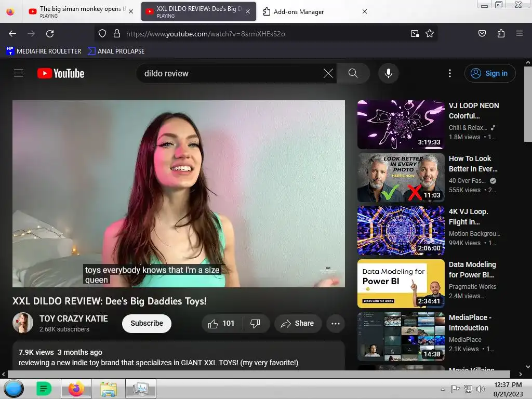Screen dimensions: 532x399
Task: Open the ANAL PROLAPSE bookmark
Action: tap(116, 51)
